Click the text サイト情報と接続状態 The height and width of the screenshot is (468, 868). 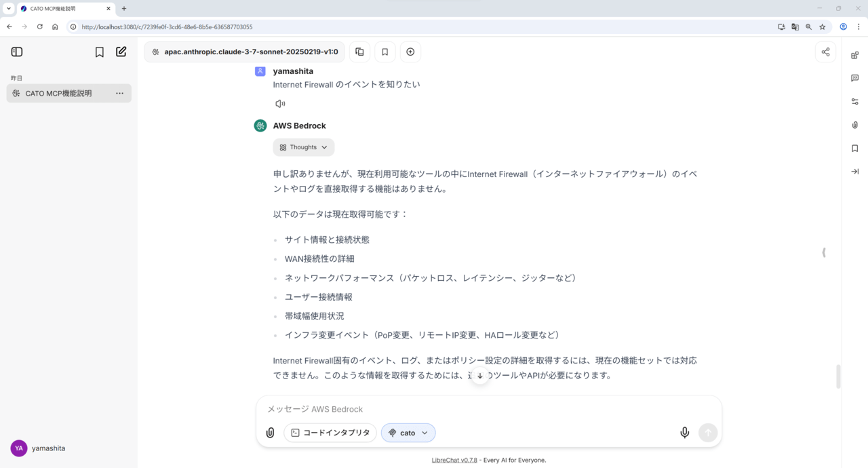tap(327, 240)
